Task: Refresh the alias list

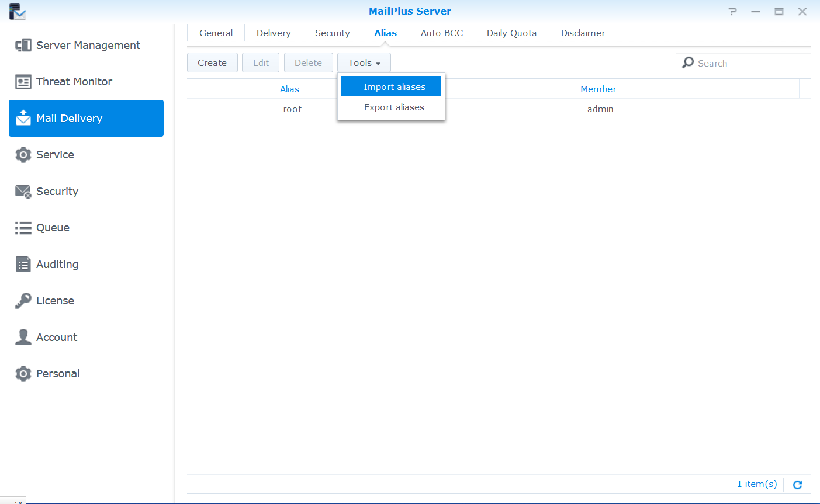Action: click(x=797, y=484)
